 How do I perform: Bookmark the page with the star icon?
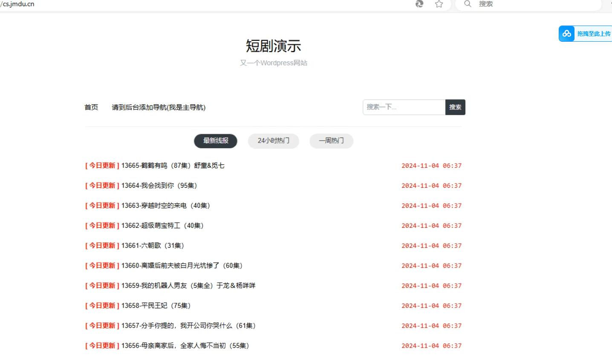439,4
